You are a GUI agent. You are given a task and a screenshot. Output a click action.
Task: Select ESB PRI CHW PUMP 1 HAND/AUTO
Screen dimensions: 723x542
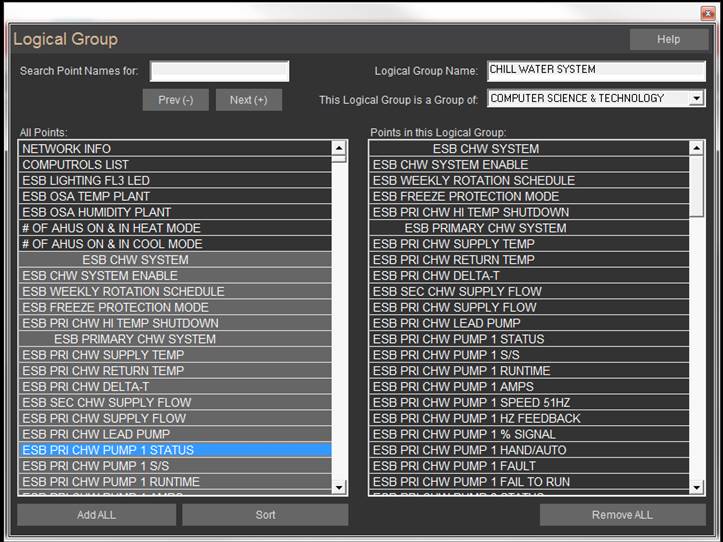pos(528,450)
